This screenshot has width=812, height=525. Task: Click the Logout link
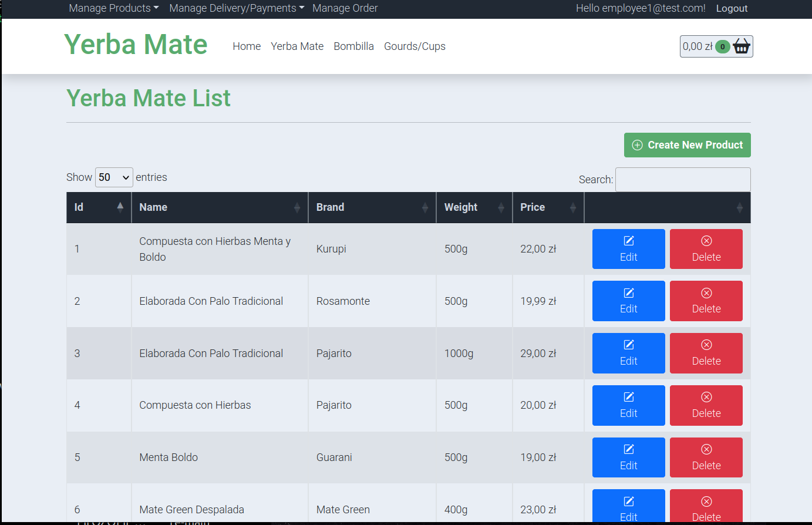pyautogui.click(x=732, y=8)
